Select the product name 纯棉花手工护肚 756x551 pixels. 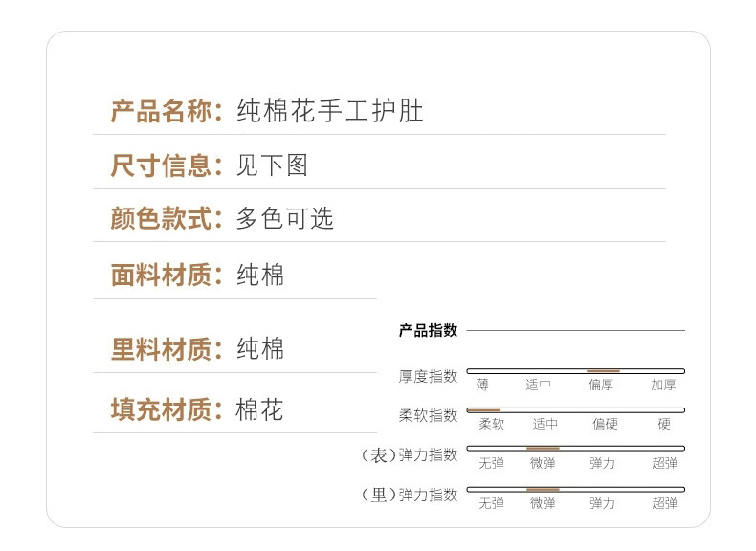click(x=330, y=111)
